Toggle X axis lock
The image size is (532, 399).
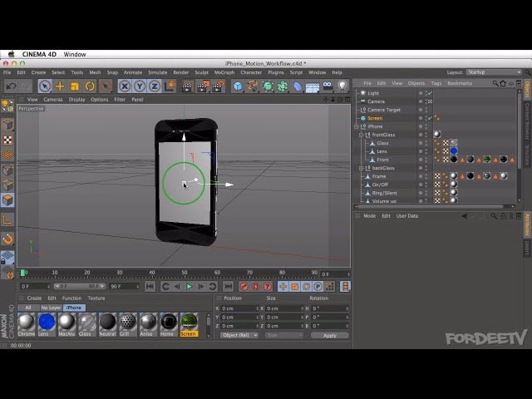[x=125, y=86]
